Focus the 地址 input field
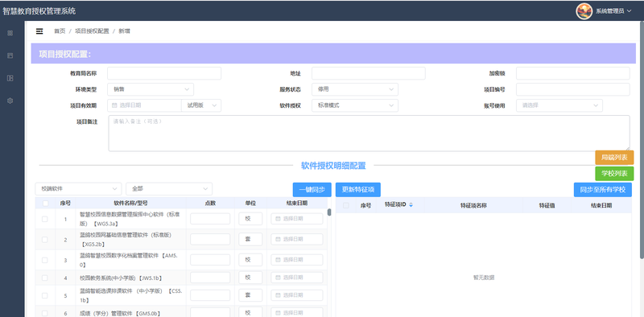The height and width of the screenshot is (317, 644). 369,73
